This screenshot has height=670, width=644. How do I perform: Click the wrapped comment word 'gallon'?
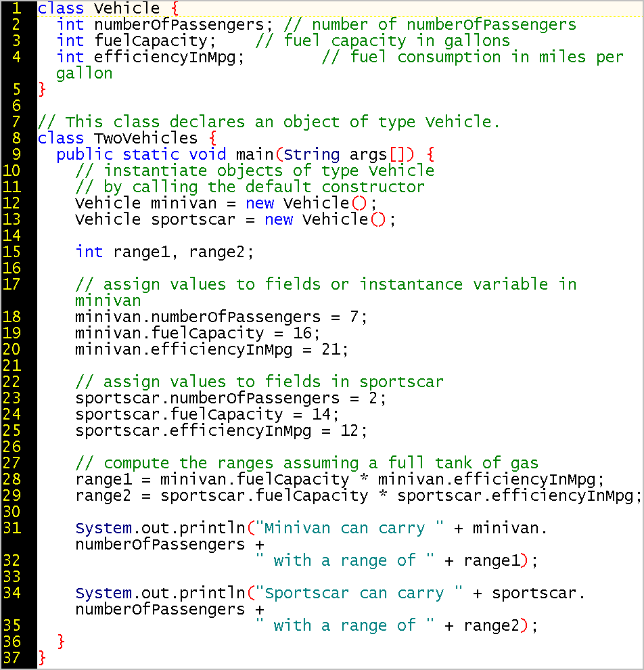click(x=84, y=74)
